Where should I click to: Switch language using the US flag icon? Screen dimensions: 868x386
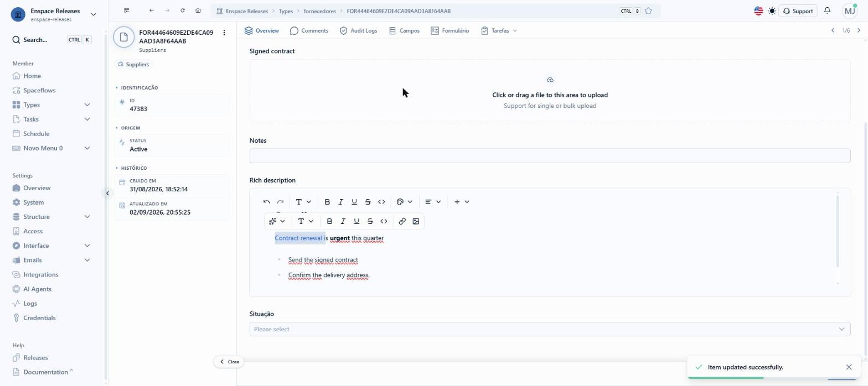(x=758, y=11)
